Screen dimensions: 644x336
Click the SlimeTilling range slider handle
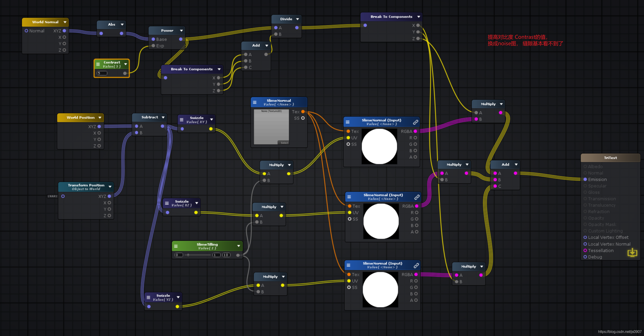tap(188, 255)
